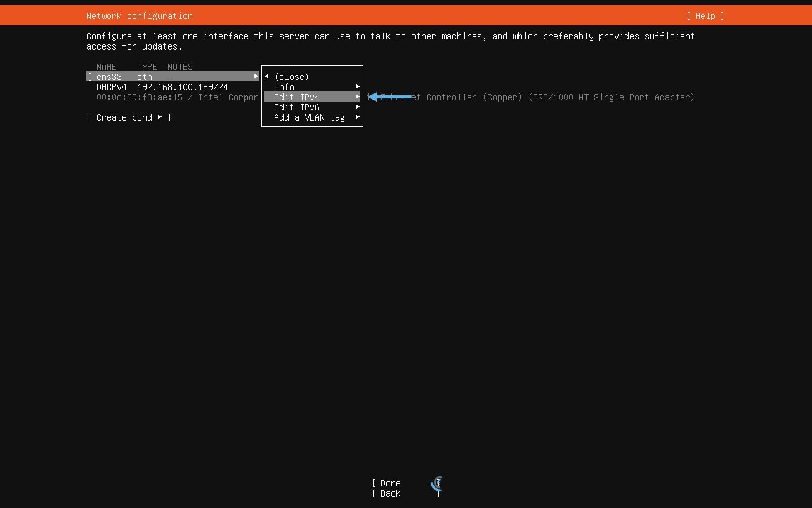The width and height of the screenshot is (812, 508).
Task: Click the Add a VLAN tag arrow icon
Action: 358,117
